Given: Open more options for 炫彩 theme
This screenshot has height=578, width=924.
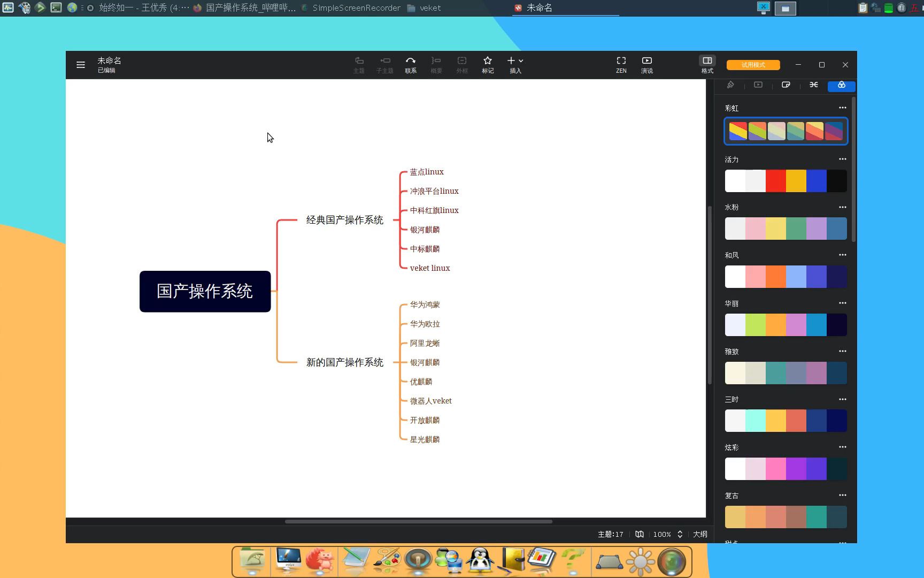Looking at the screenshot, I should click(843, 447).
